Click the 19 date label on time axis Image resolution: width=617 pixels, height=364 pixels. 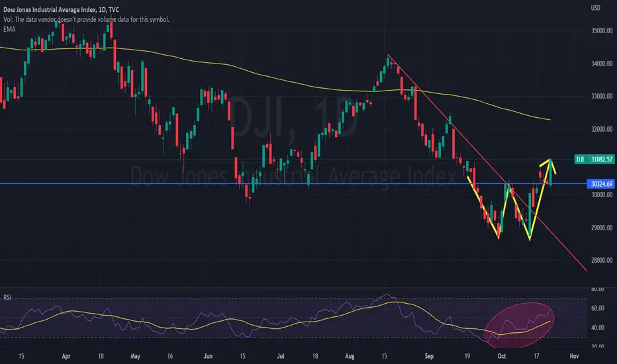pos(467,356)
